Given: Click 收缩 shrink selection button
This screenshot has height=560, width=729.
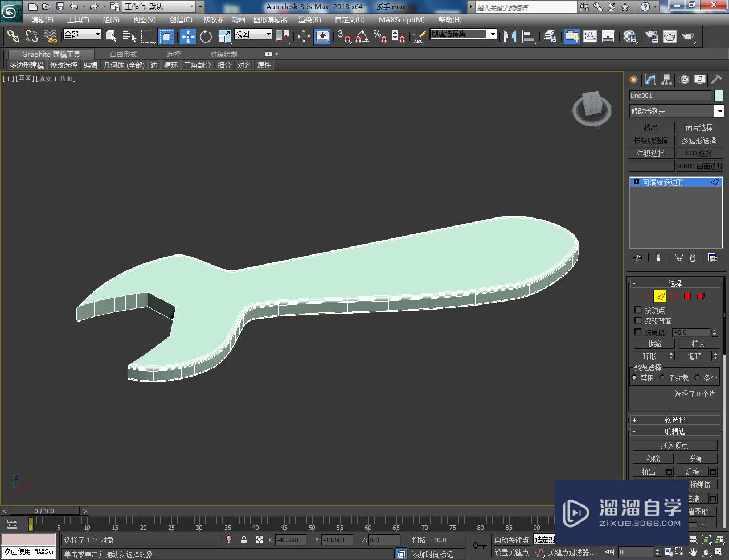Looking at the screenshot, I should [654, 344].
